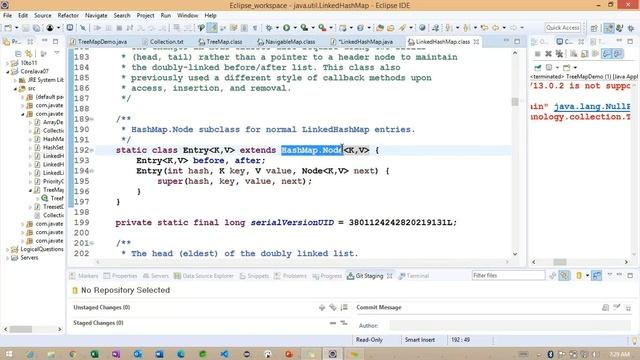The height and width of the screenshot is (360, 640).
Task: Click the Toggle Mark Occurrences toolbar icon
Action: (212, 28)
